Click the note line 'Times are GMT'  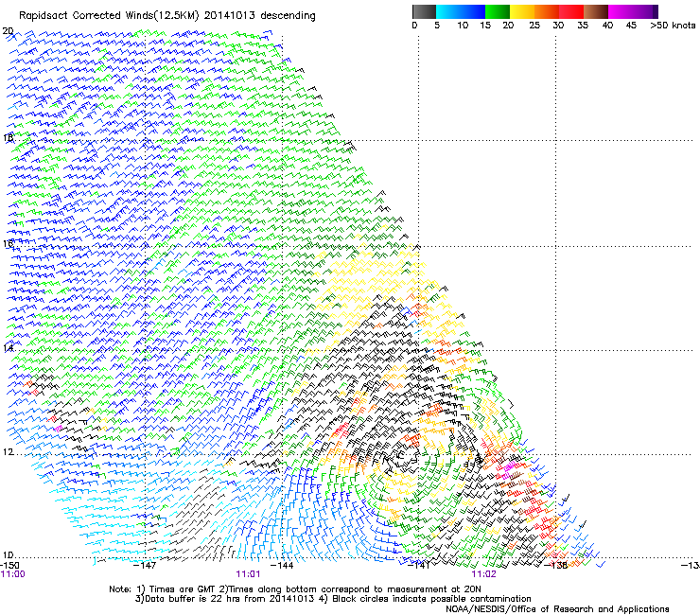(x=183, y=589)
